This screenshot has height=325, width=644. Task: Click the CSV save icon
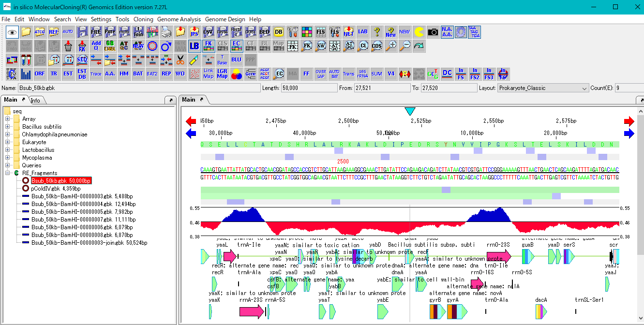[x=209, y=32]
